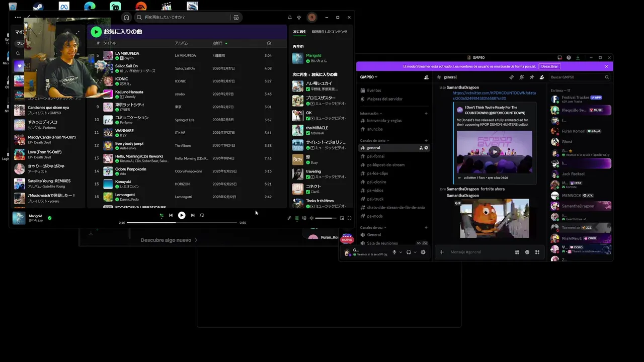Open Spotify profile avatar menu
Viewport: 644px width, 362px height.
312,17
